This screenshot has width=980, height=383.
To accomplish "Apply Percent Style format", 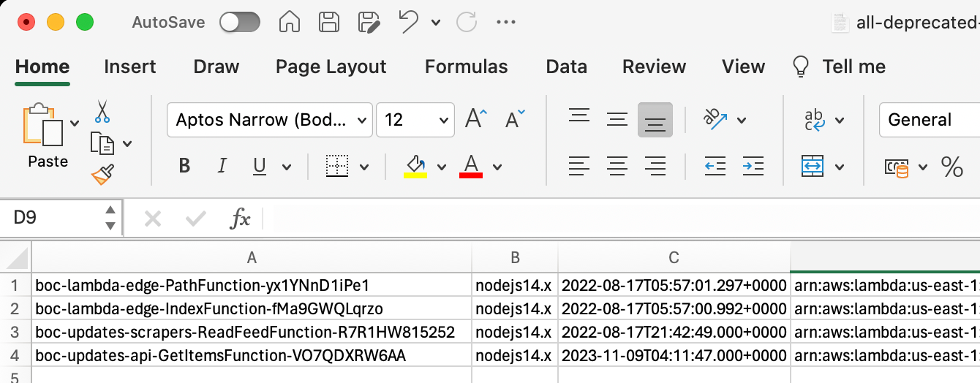I will [x=952, y=167].
